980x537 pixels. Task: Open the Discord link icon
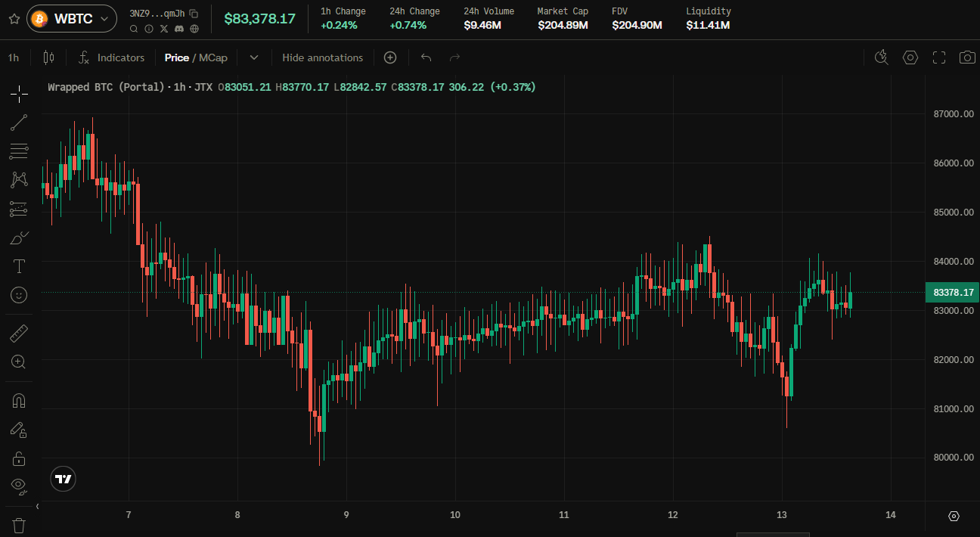click(x=179, y=29)
